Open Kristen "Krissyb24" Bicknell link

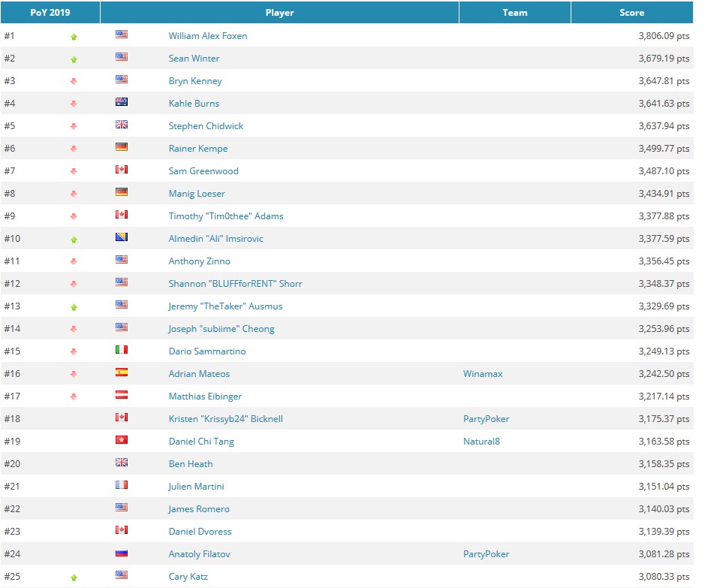[x=225, y=419]
